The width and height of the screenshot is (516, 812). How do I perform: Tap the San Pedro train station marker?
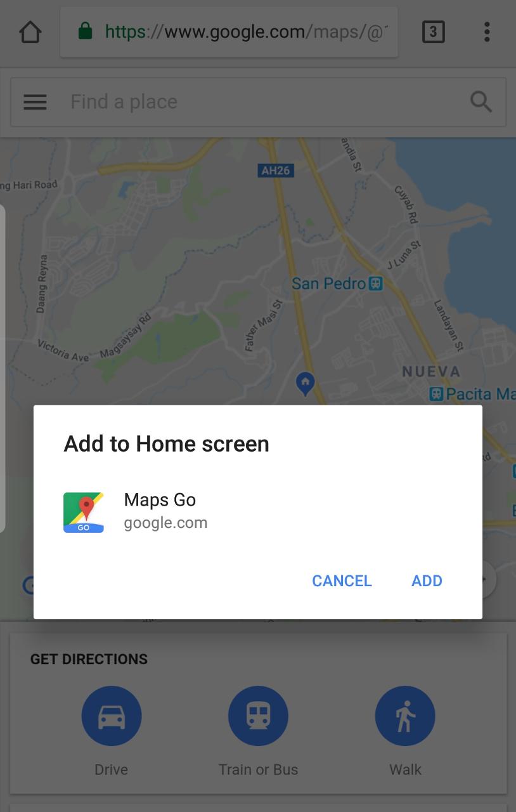coord(376,283)
